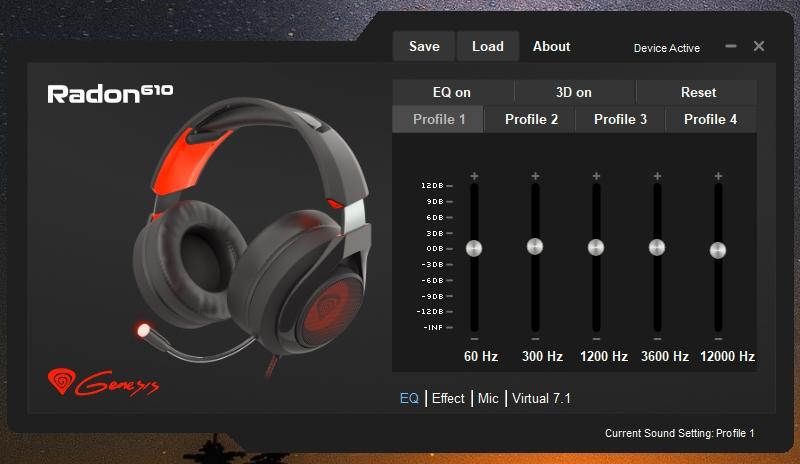The height and width of the screenshot is (464, 800).
Task: Click the -6DB scale label
Action: tap(433, 280)
